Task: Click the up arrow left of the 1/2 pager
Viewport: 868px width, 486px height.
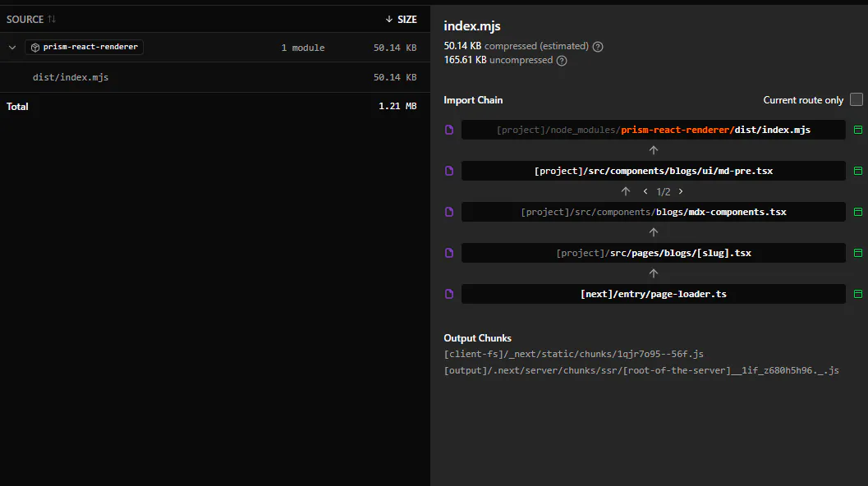Action: [626, 191]
